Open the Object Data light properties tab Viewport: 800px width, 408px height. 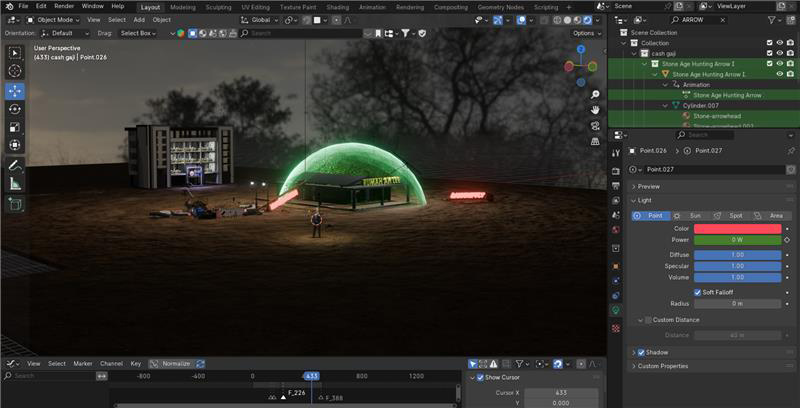point(616,310)
